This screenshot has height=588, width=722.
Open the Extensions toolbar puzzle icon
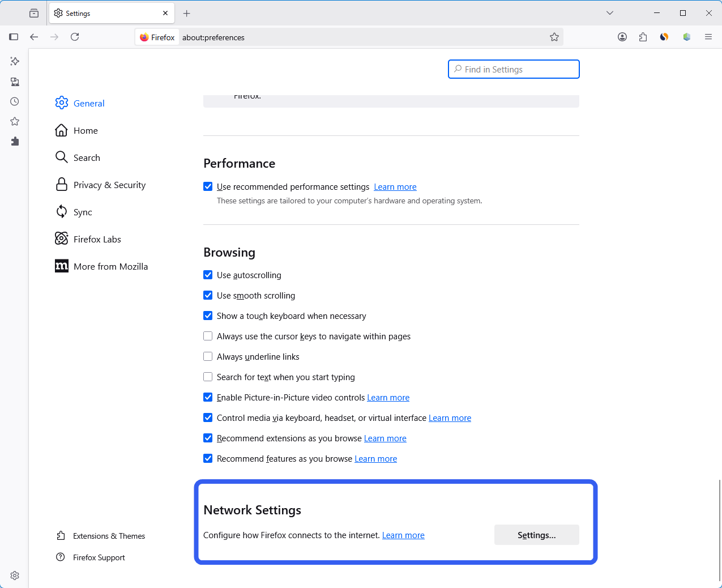coord(643,37)
